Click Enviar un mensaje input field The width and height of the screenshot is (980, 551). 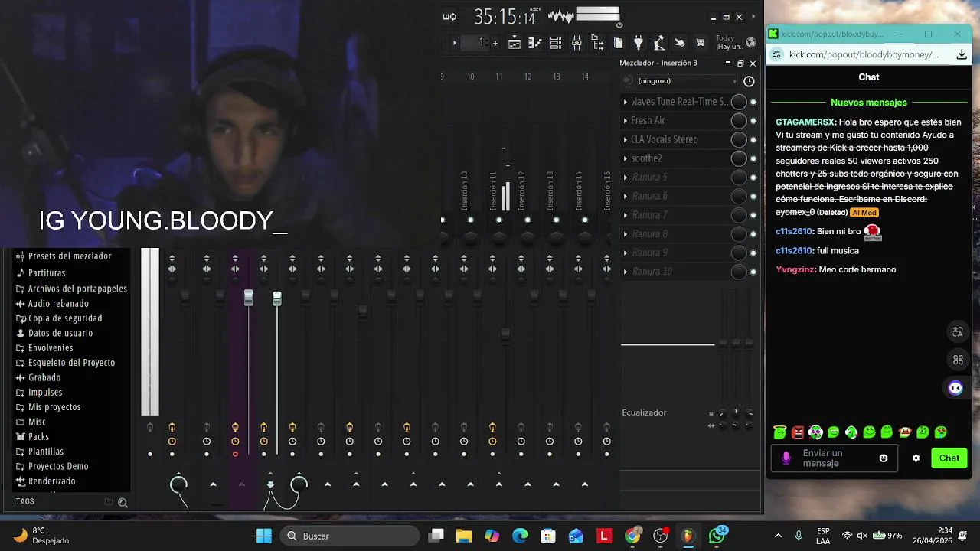coord(835,458)
